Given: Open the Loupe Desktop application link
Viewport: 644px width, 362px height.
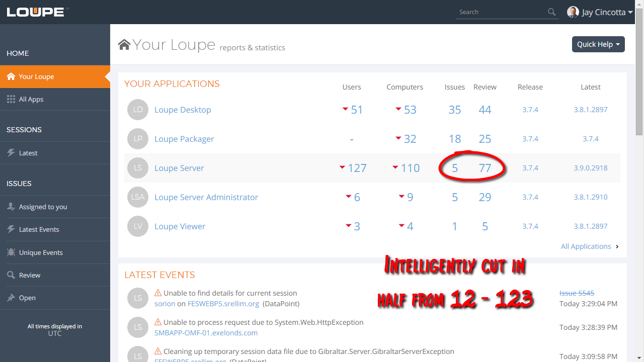Looking at the screenshot, I should pyautogui.click(x=183, y=110).
